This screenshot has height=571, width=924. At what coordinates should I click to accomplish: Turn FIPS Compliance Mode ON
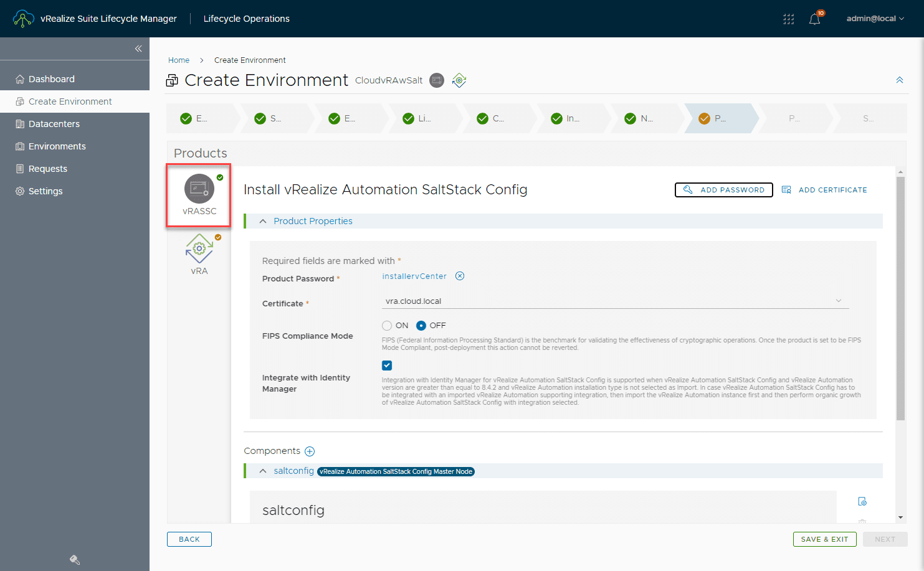[387, 326]
